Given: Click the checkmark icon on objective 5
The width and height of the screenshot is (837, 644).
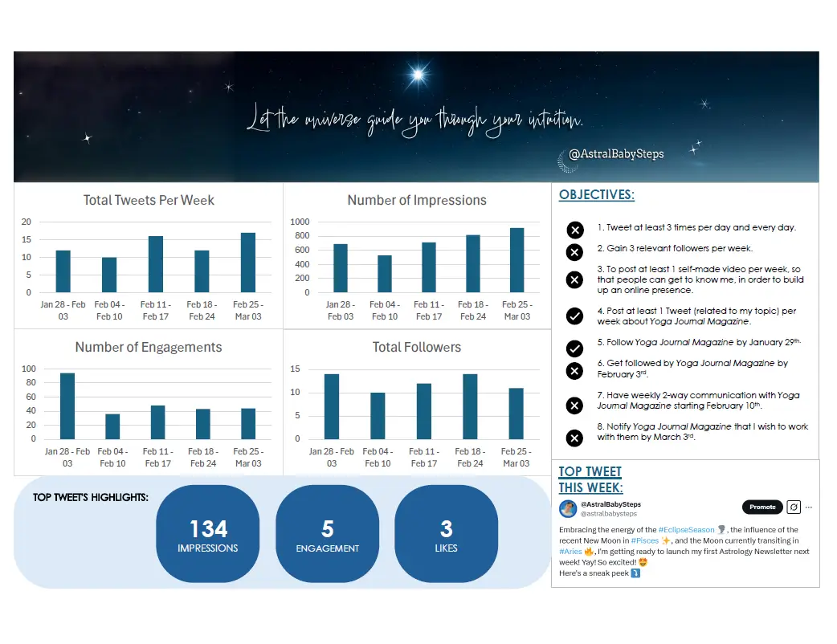Looking at the screenshot, I should coord(574,348).
